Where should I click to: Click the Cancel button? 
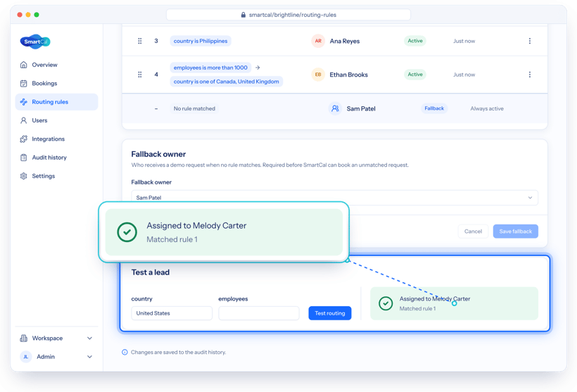474,232
